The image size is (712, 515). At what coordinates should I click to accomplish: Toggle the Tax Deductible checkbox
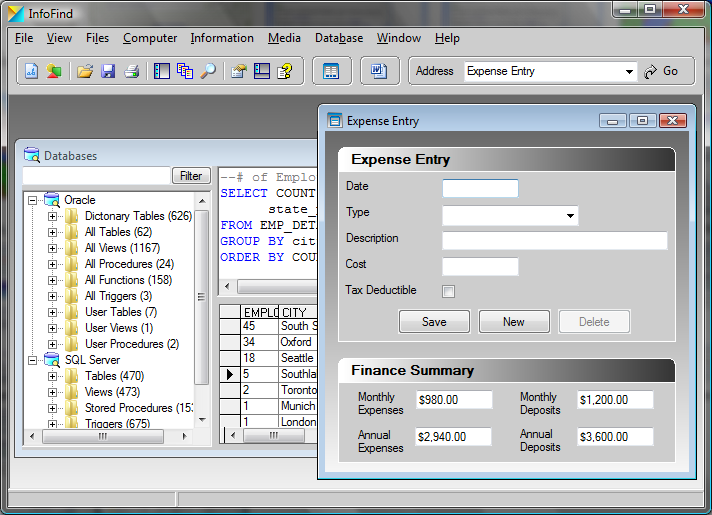coord(448,291)
